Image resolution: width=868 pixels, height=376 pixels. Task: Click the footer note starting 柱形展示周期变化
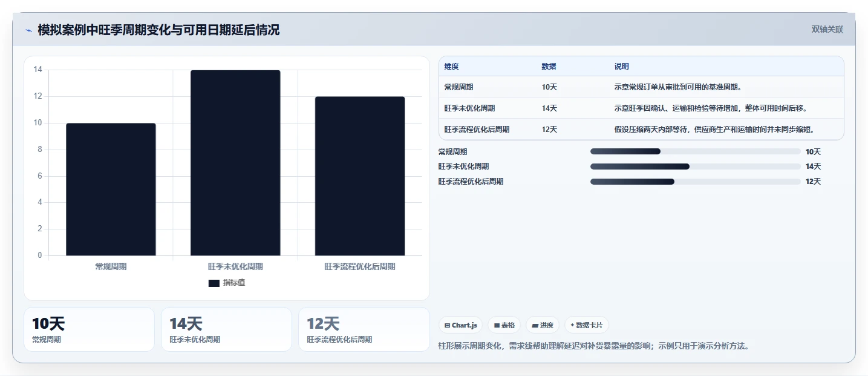[593, 346]
